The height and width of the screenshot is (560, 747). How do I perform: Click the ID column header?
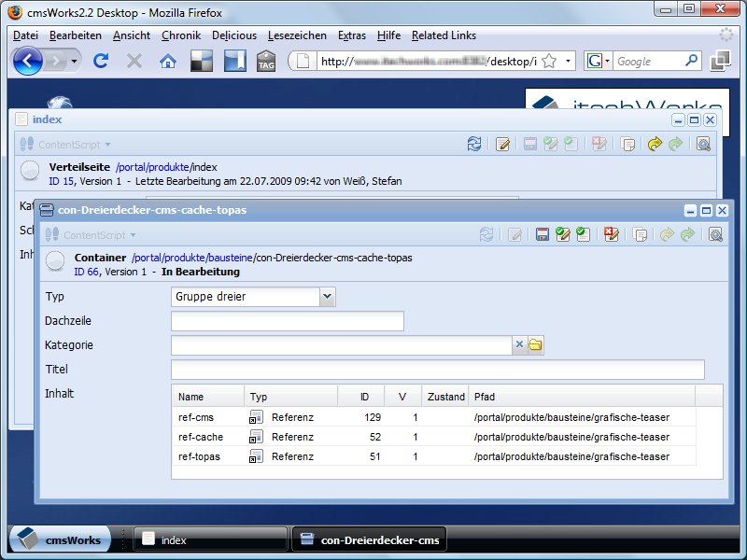(361, 396)
